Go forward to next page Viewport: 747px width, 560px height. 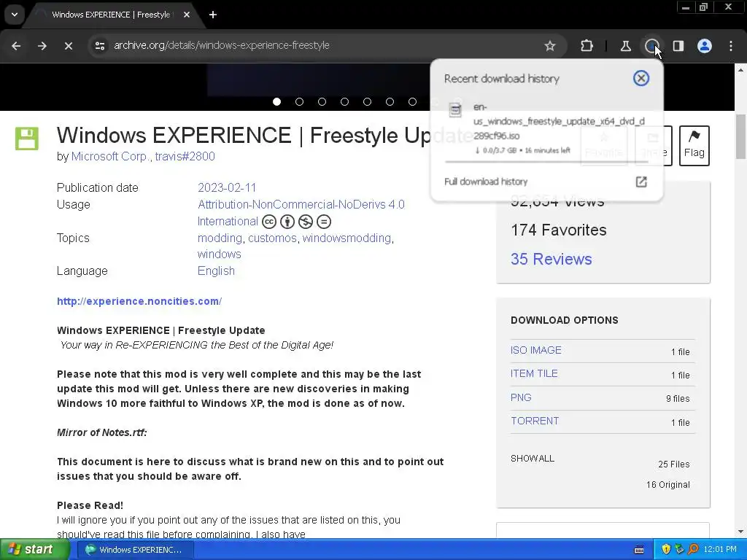pyautogui.click(x=42, y=46)
